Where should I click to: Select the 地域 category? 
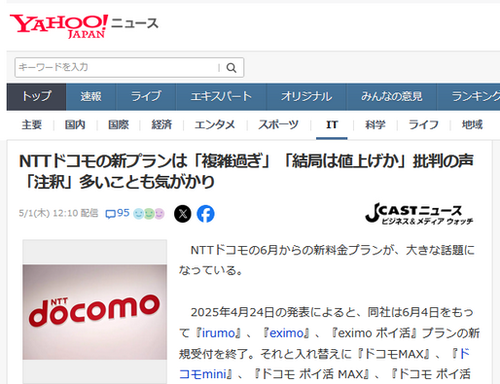tap(472, 125)
